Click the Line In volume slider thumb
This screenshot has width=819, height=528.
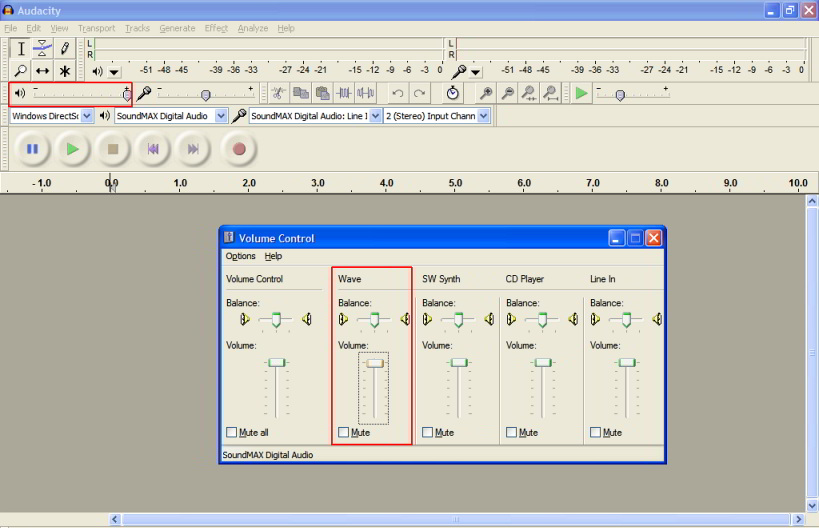pos(626,362)
